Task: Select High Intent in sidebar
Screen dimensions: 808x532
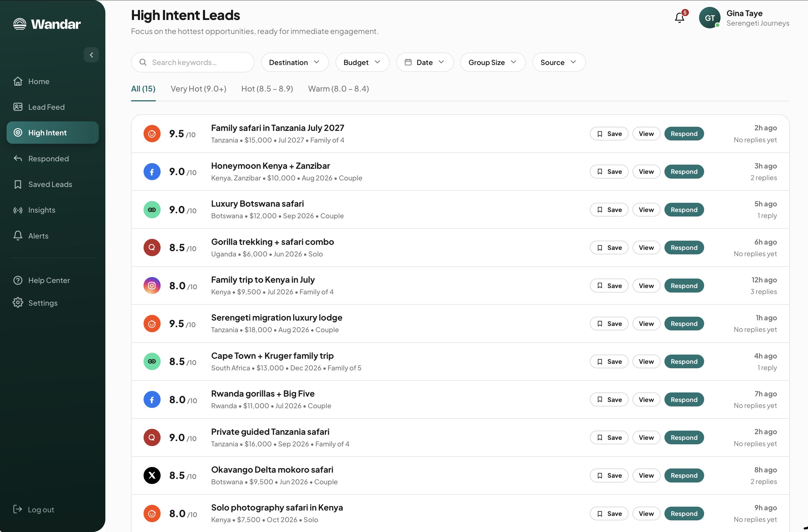Action: [53, 133]
